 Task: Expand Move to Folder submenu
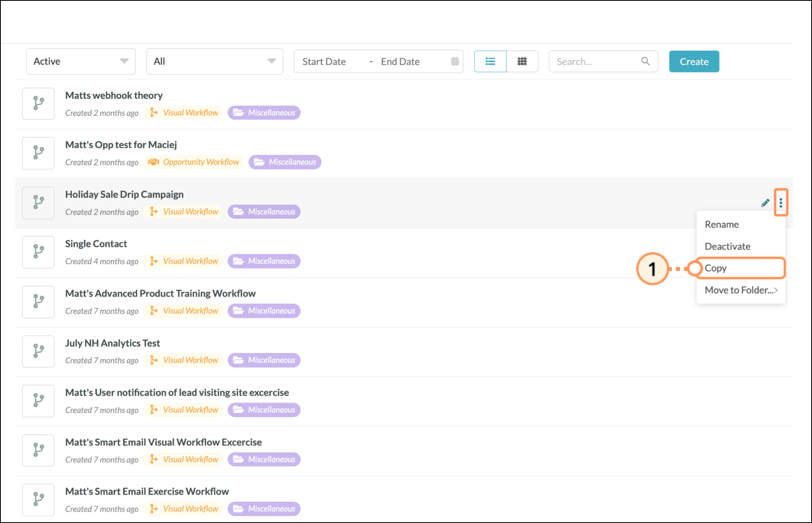(741, 290)
